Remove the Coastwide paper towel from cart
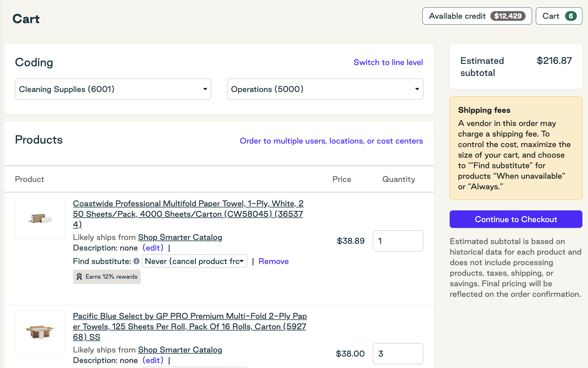The width and height of the screenshot is (588, 368). point(273,261)
